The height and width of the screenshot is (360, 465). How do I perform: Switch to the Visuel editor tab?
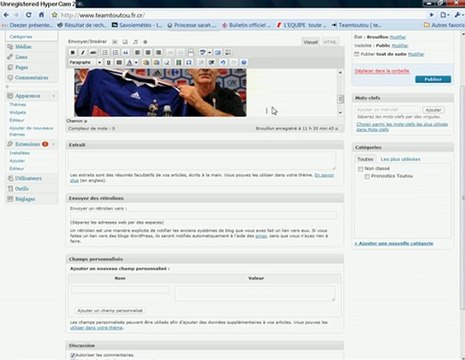[310, 42]
